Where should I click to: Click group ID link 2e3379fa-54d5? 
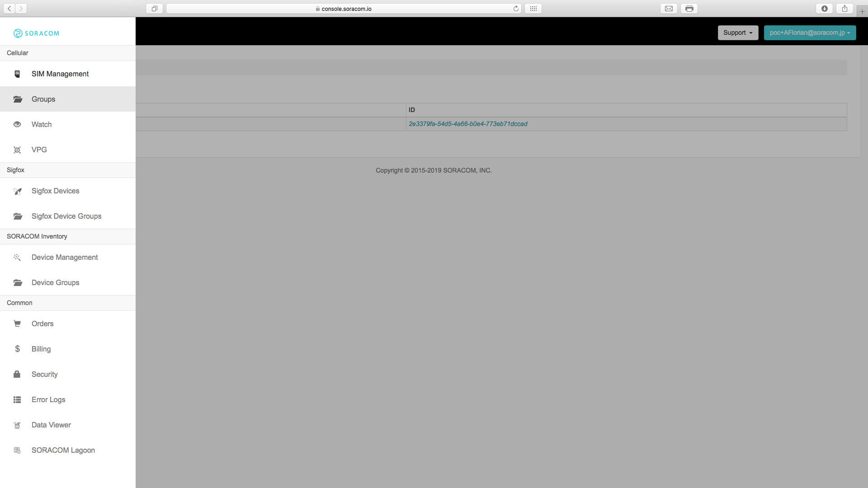click(468, 124)
